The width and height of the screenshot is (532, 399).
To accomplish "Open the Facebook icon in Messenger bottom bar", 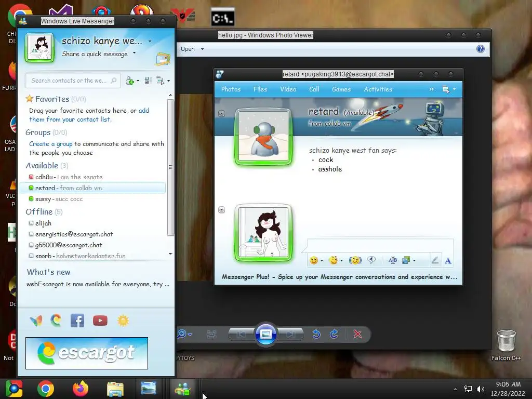I will pos(77,321).
